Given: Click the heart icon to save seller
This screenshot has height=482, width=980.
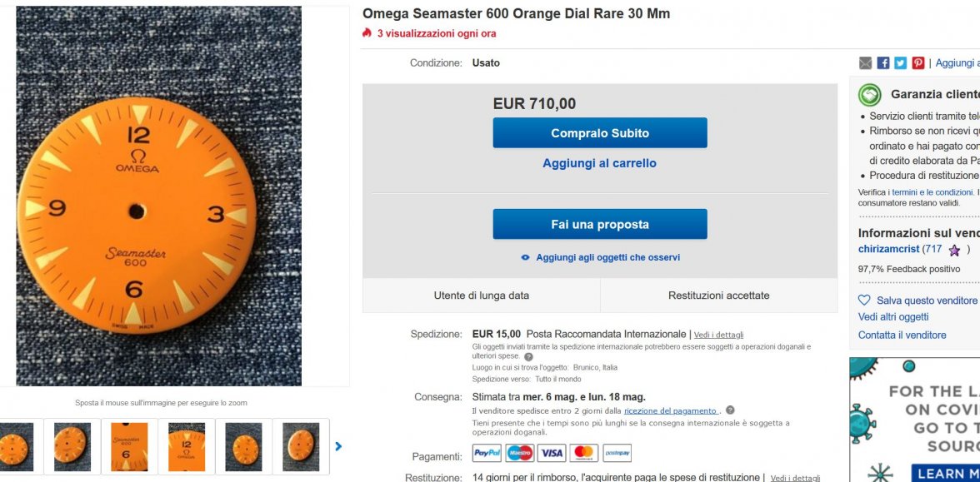Looking at the screenshot, I should [864, 301].
